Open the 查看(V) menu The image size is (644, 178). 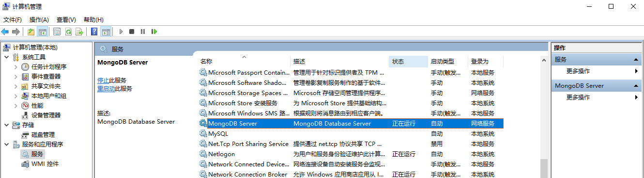66,19
